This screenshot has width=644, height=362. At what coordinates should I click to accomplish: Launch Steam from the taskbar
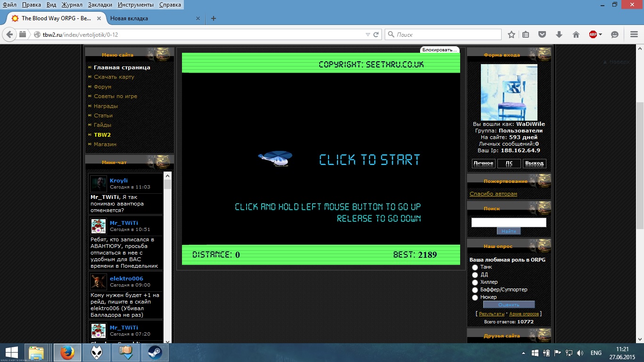[155, 353]
